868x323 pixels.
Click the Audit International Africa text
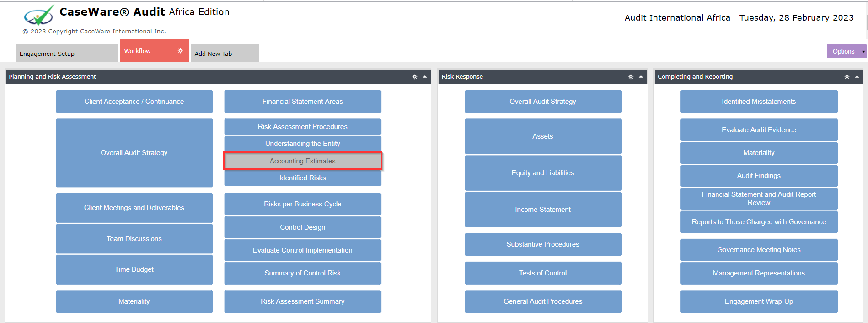[677, 17]
